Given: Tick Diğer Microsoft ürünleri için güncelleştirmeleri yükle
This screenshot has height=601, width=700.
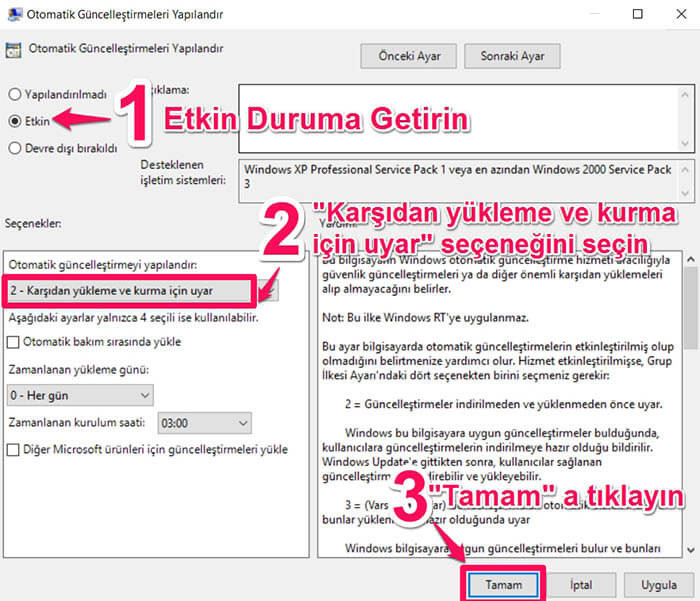Looking at the screenshot, I should coord(14,450).
